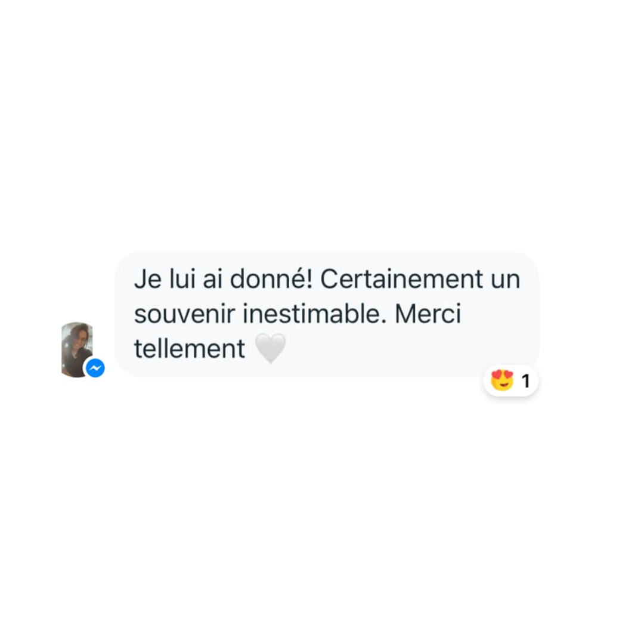The image size is (644, 644).
Task: Click the sender's face in the avatar
Action: [x=80, y=339]
